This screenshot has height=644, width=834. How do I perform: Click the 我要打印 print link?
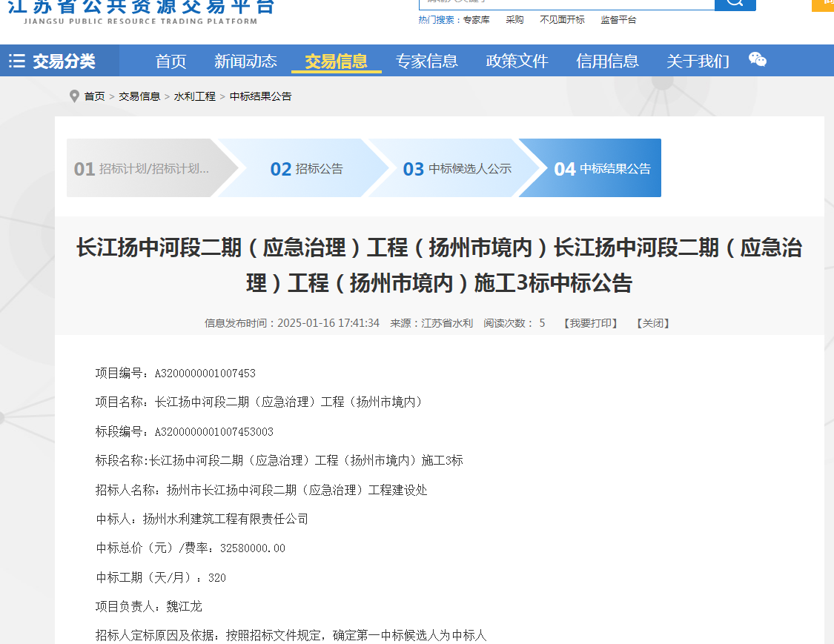coord(590,323)
